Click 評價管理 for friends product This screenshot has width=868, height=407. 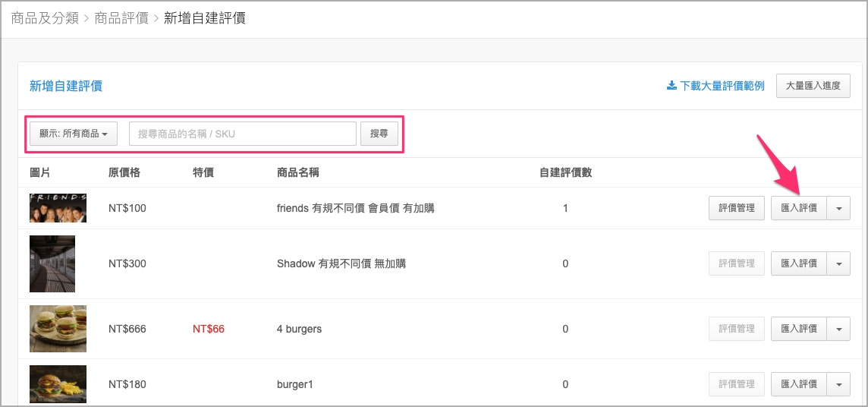[737, 208]
